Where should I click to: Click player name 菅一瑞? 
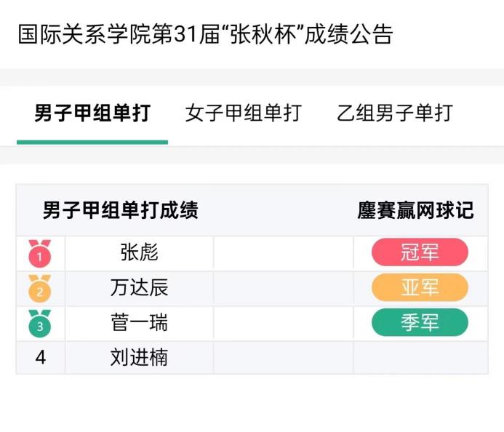pos(139,322)
